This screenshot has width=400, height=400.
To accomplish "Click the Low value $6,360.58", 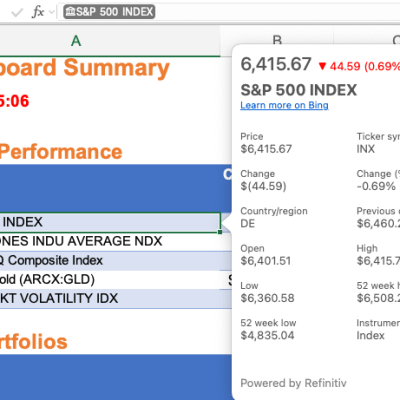I will click(267, 298).
